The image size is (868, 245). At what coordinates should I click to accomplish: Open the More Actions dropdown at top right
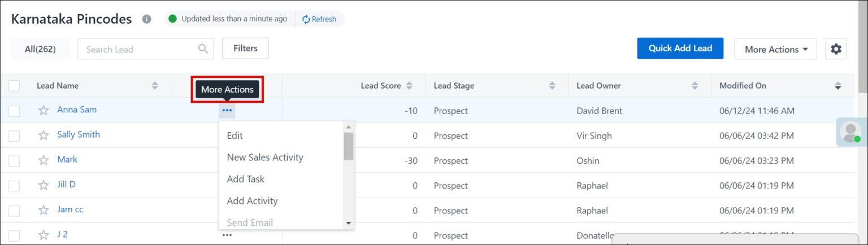[775, 49]
